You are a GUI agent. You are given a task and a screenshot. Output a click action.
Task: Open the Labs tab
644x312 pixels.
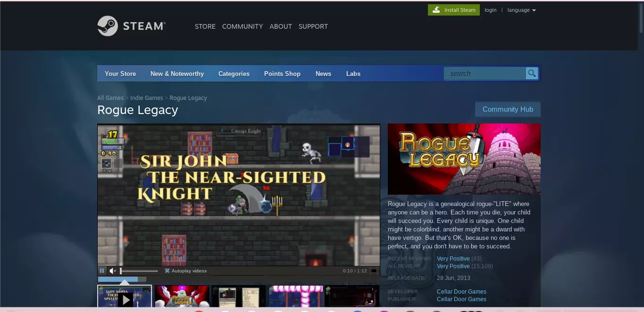tap(353, 74)
